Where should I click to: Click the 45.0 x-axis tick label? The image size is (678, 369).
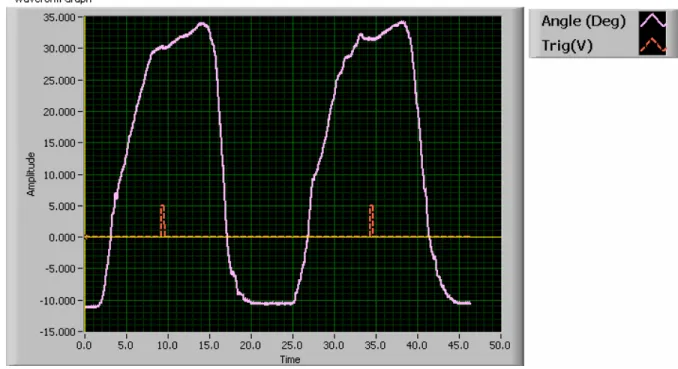pyautogui.click(x=458, y=346)
